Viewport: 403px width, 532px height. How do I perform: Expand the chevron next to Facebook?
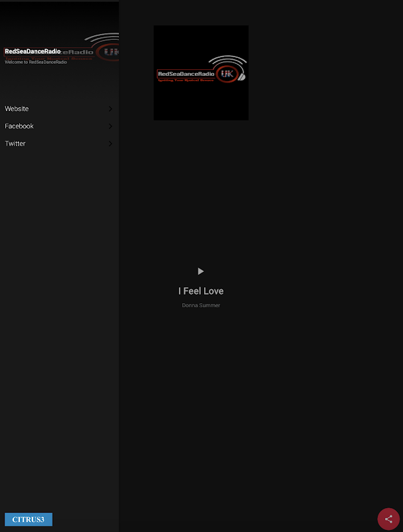coord(110,126)
